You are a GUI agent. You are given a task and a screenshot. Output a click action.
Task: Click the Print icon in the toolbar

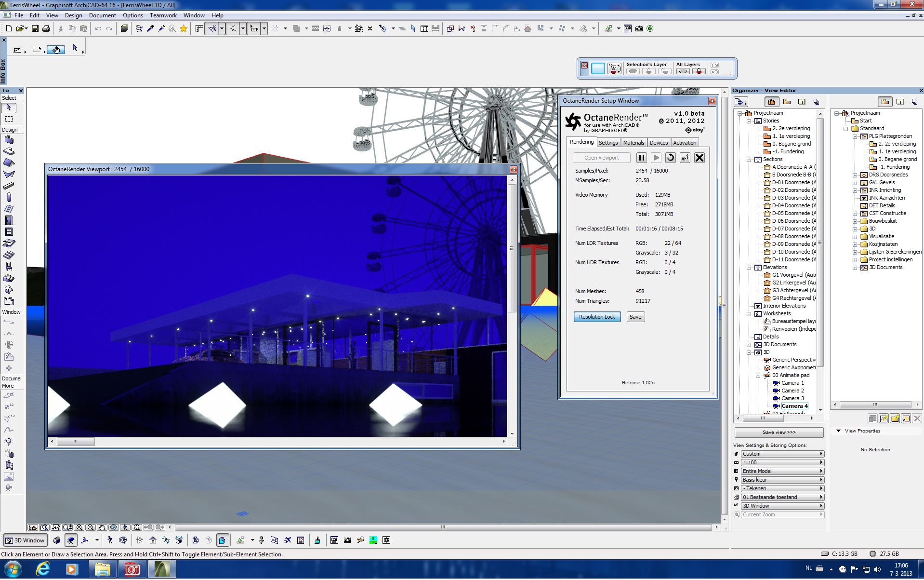(46, 28)
